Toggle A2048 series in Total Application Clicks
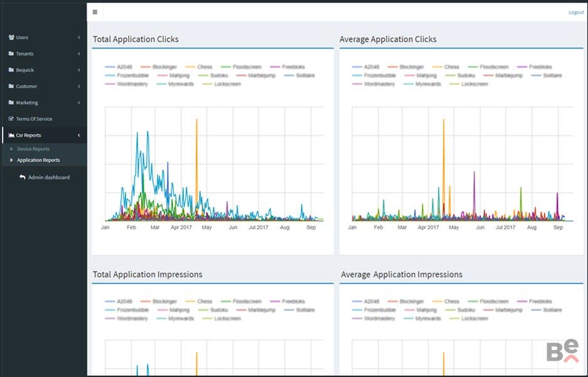This screenshot has height=377, width=588. (x=119, y=67)
